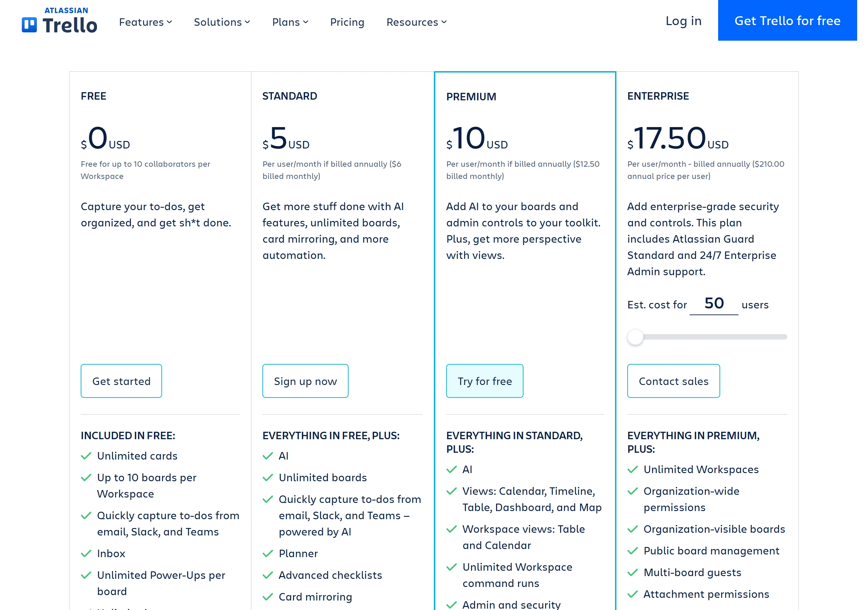Screen dimensions: 868x610
Task: Click checkmark beside Public board management
Action: (x=633, y=551)
